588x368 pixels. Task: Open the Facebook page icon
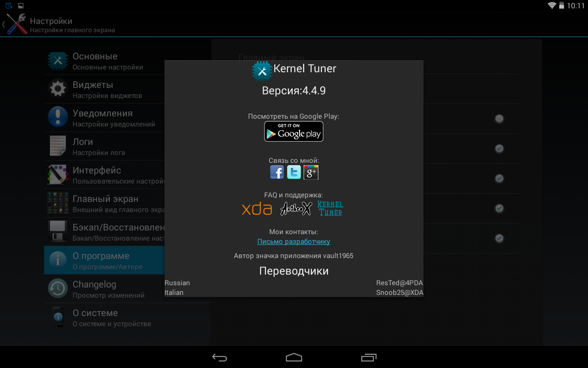pos(277,172)
